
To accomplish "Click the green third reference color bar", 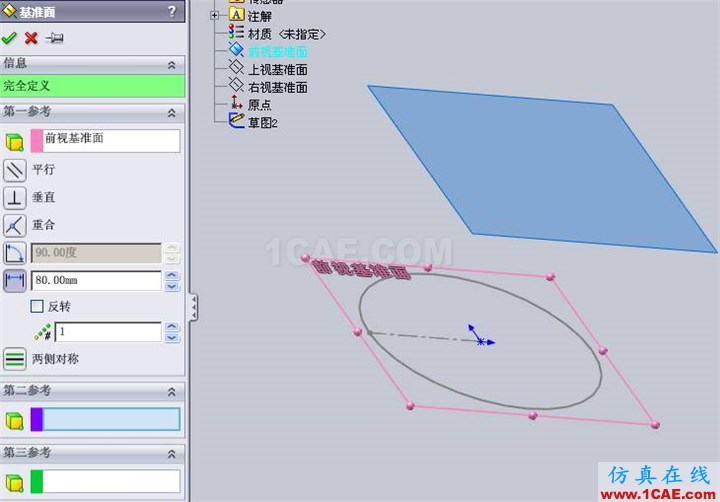I will click(37, 481).
